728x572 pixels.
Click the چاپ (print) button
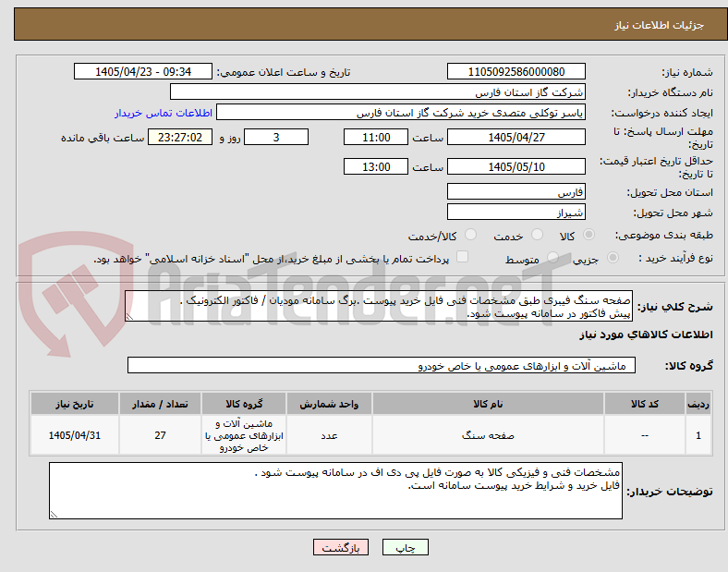tap(405, 547)
